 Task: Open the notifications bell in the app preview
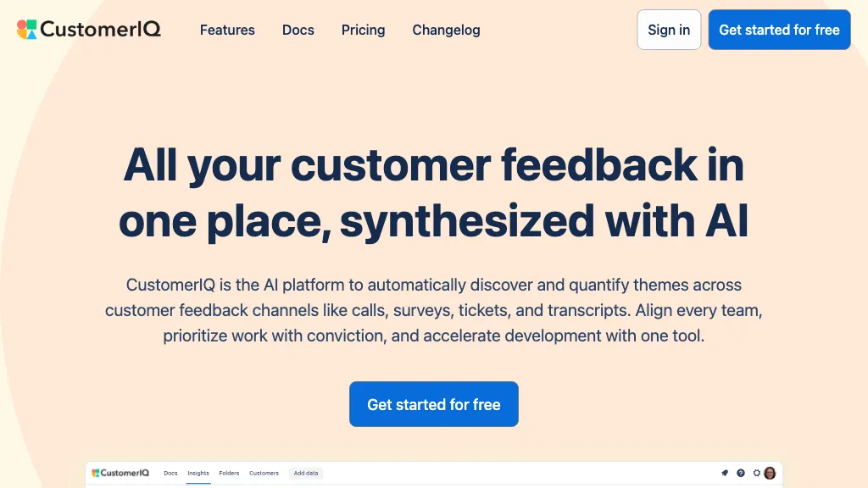(725, 473)
